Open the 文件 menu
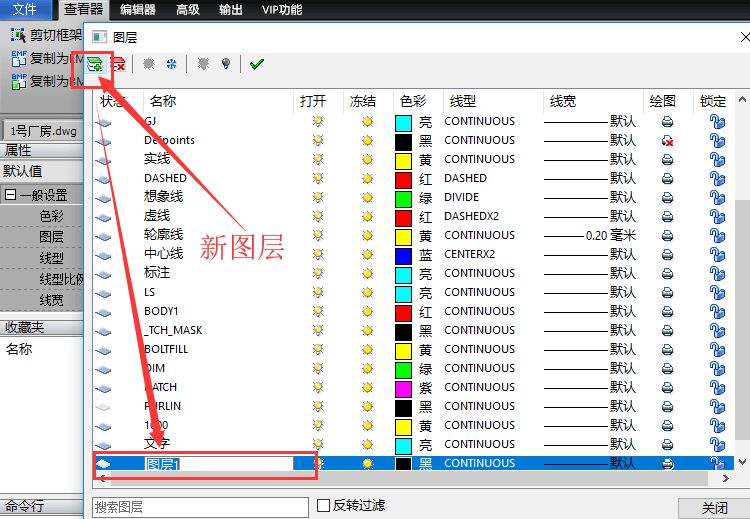Screen dimensions: 750x519 click(x=24, y=10)
